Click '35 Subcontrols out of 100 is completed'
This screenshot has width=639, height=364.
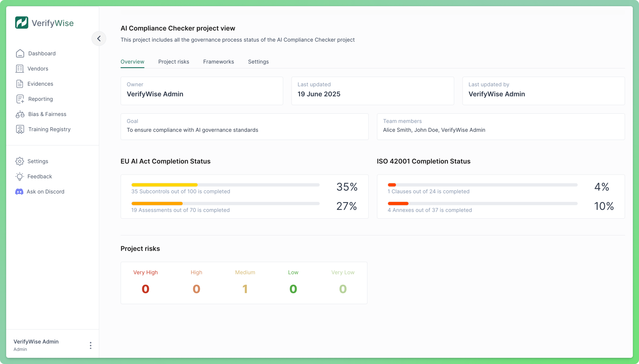[x=180, y=192]
